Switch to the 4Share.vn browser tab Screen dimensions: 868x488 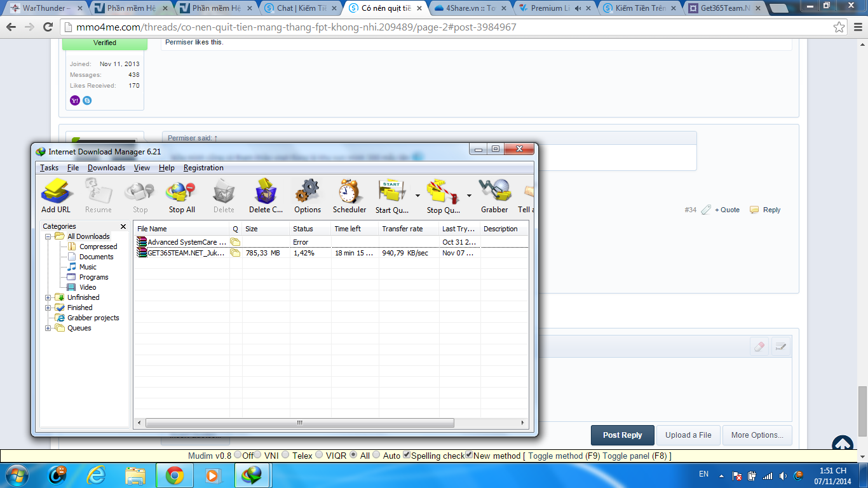470,8
